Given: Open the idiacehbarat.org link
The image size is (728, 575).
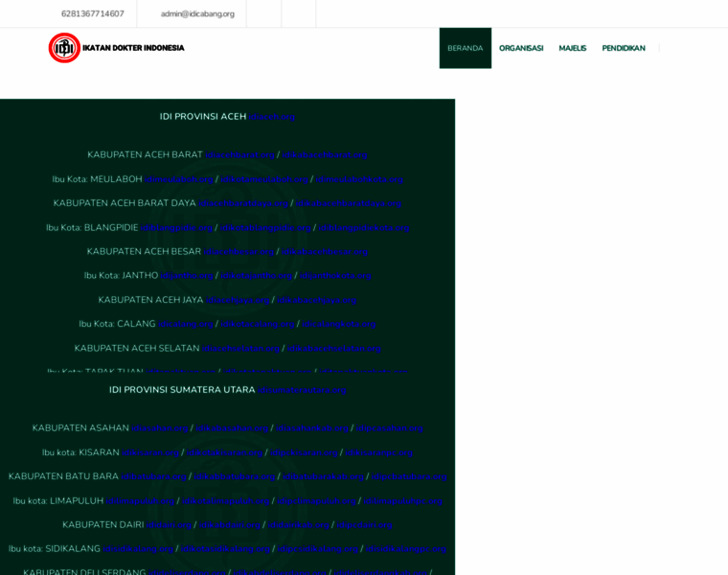Looking at the screenshot, I should 239,154.
